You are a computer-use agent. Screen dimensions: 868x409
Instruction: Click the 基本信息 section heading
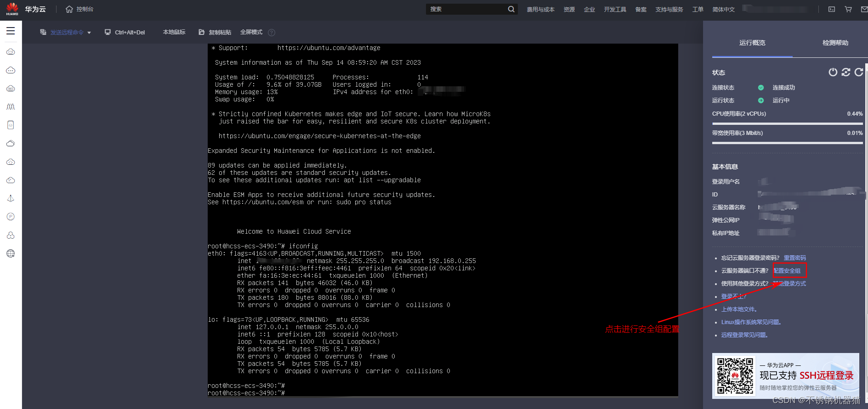725,167
